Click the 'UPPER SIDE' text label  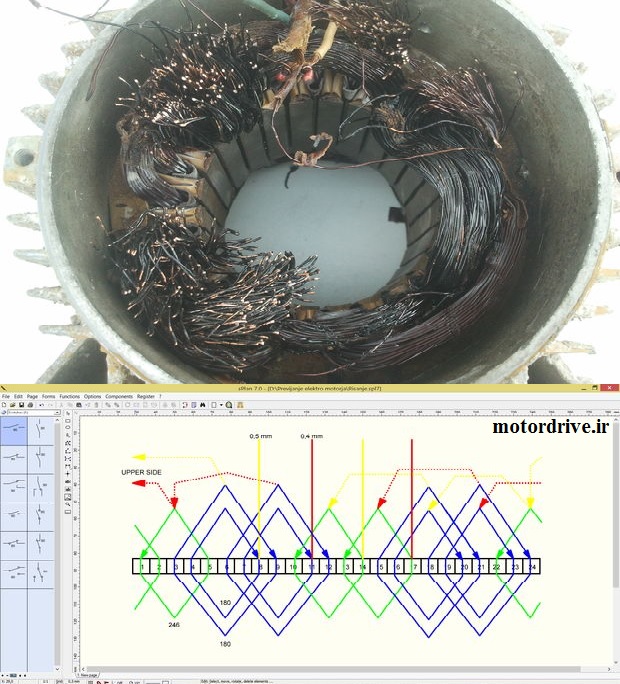click(x=141, y=472)
